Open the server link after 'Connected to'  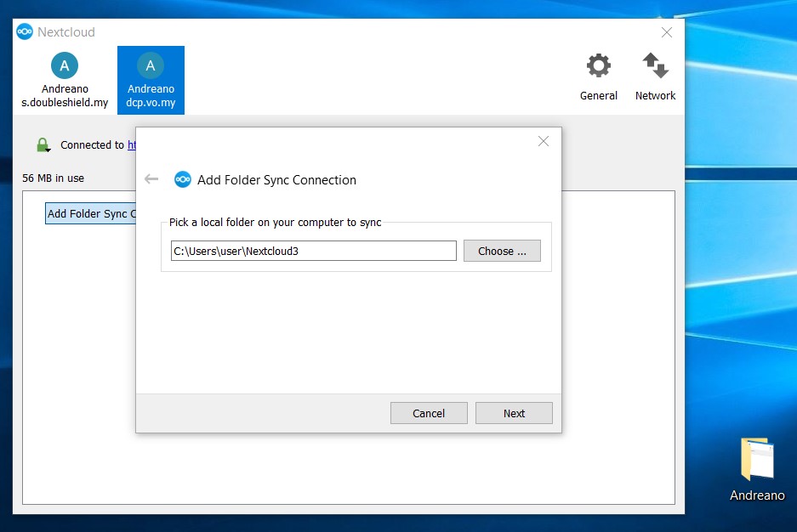point(132,145)
